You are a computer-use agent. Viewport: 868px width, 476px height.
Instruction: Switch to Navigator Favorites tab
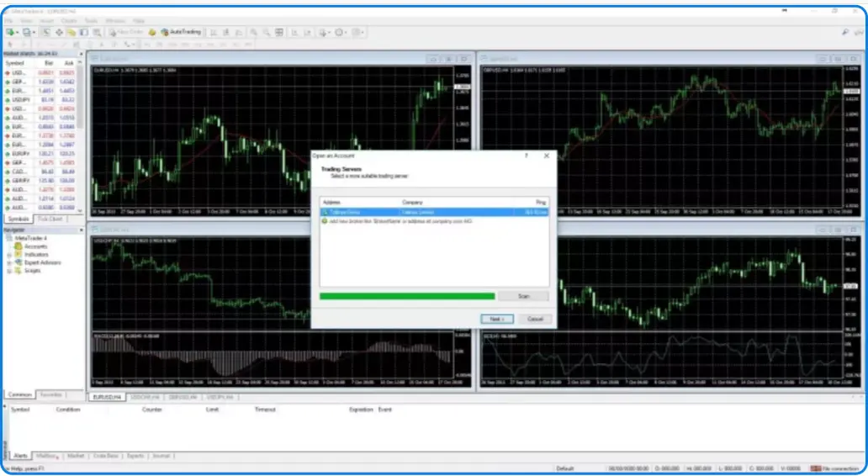click(x=51, y=394)
